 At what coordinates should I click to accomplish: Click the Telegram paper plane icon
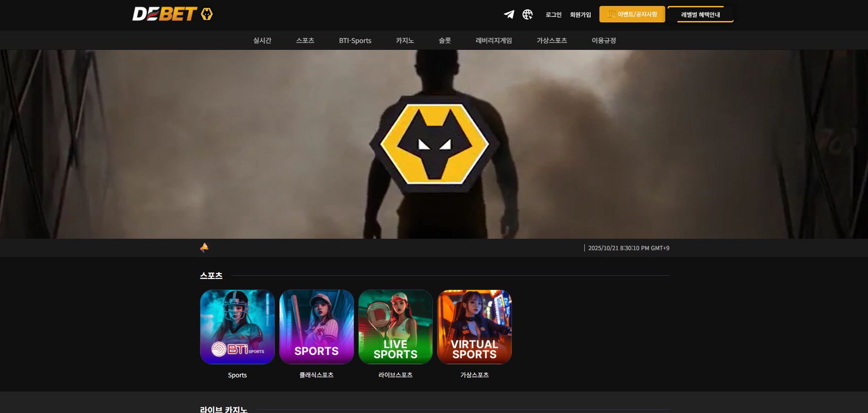(x=509, y=15)
